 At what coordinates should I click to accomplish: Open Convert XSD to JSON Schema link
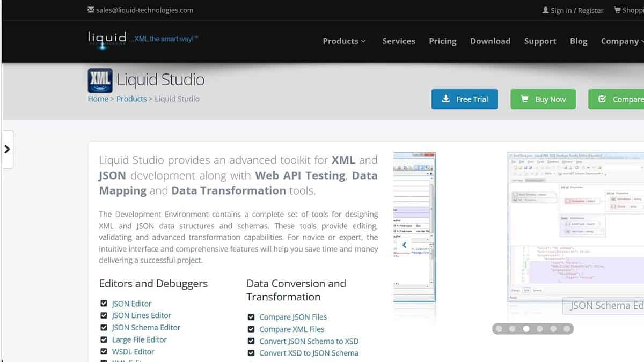(x=309, y=353)
